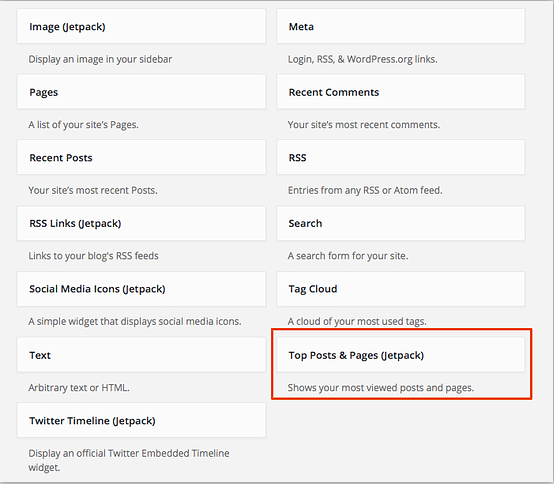Click the "Entries from any RSS or Atom feed" text
The width and height of the screenshot is (554, 484).
click(x=365, y=190)
